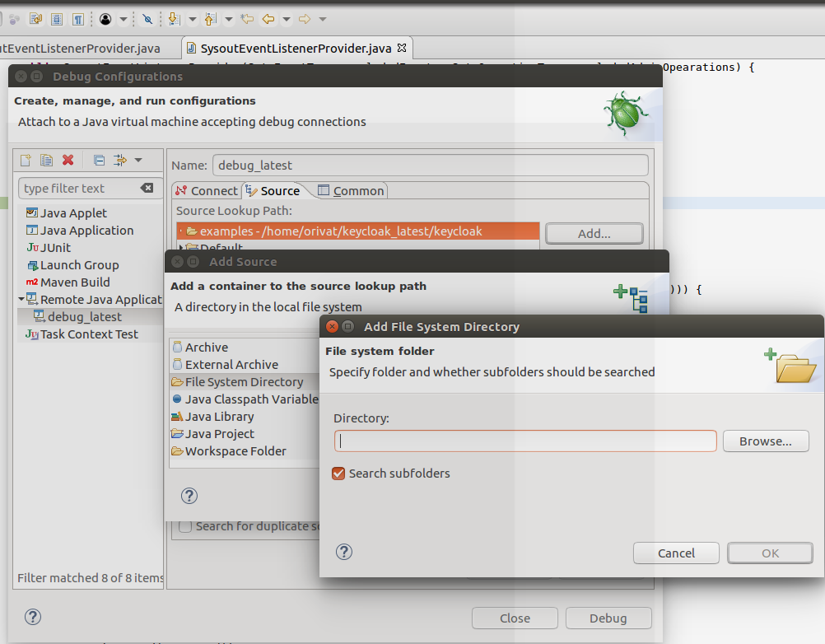Click into the Directory text field

point(524,441)
